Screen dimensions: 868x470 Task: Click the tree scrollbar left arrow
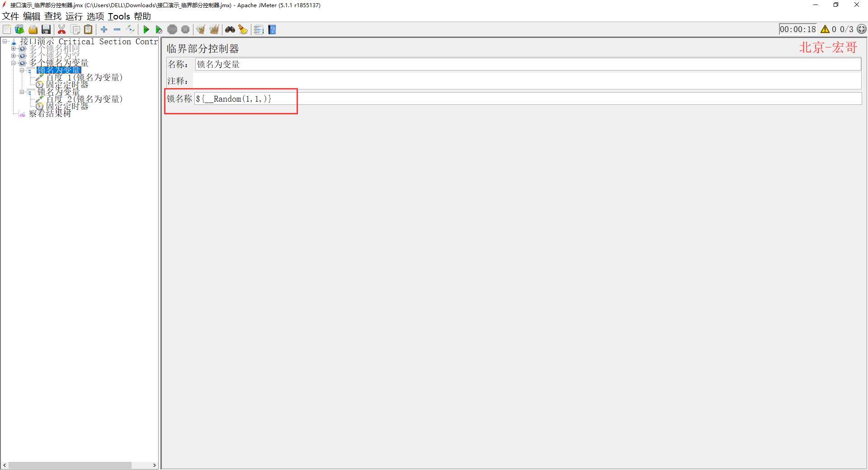click(5, 465)
